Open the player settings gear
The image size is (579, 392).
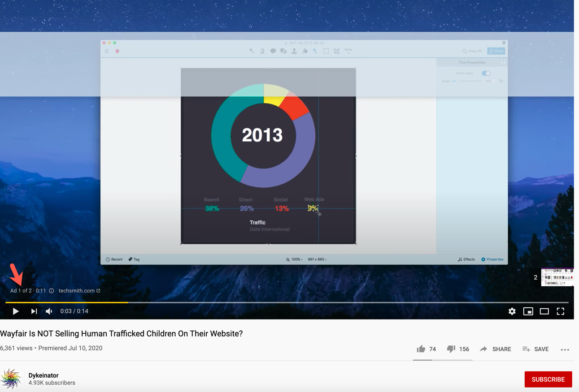[512, 311]
